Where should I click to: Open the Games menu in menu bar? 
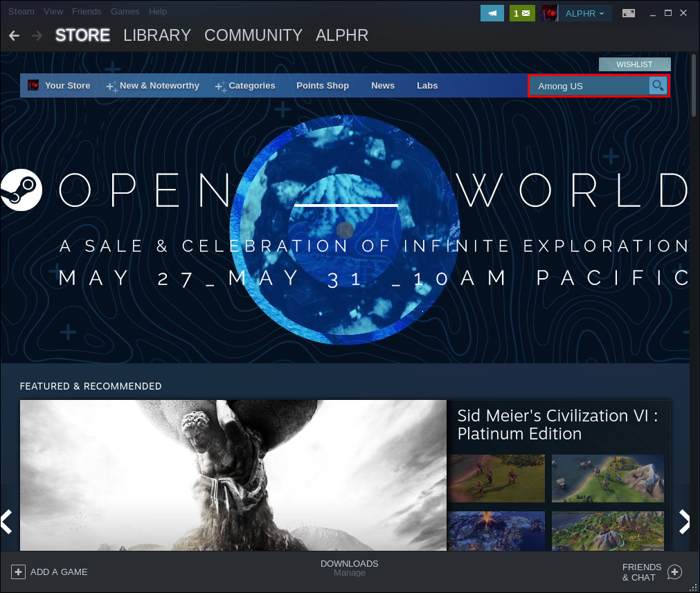pyautogui.click(x=125, y=12)
